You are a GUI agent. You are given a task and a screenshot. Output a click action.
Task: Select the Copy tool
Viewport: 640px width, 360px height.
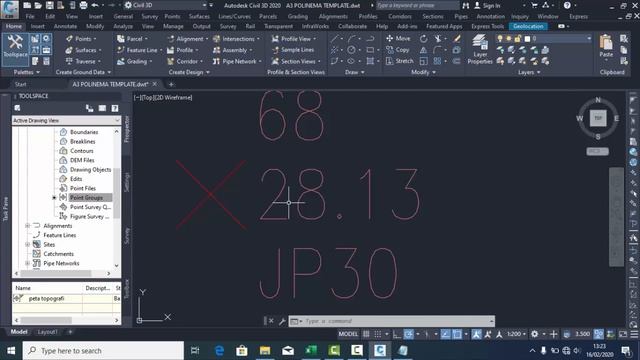click(398, 50)
